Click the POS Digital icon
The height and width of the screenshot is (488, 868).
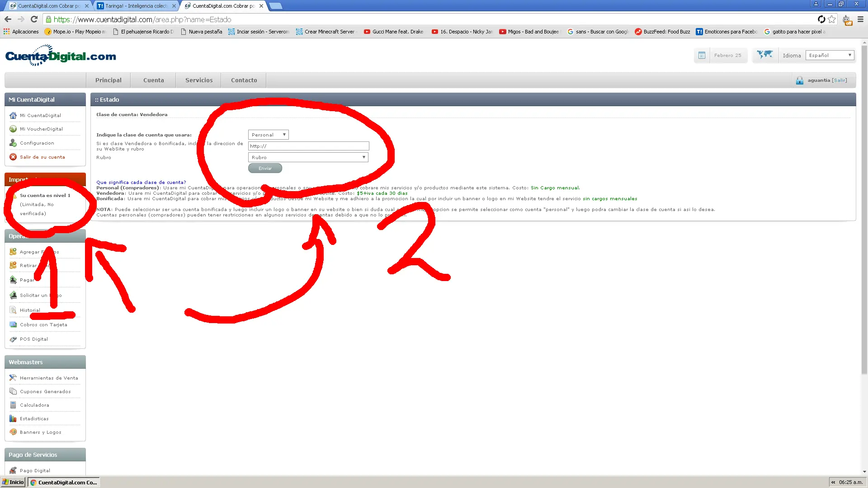13,339
